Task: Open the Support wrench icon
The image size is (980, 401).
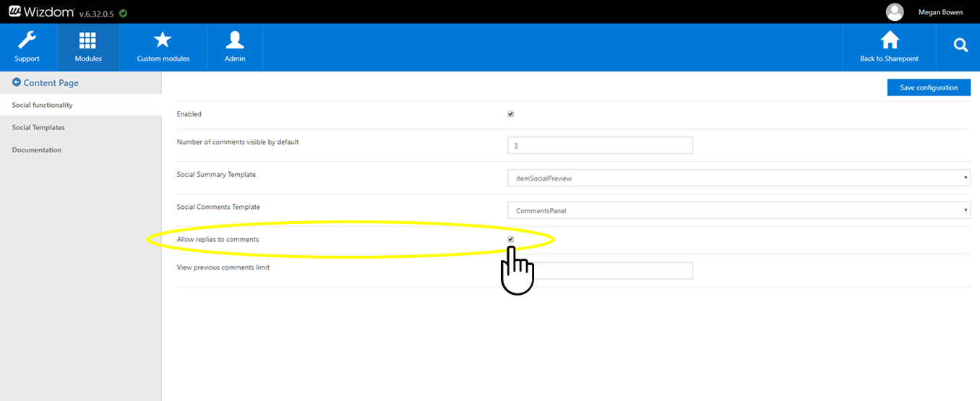Action: pyautogui.click(x=27, y=40)
